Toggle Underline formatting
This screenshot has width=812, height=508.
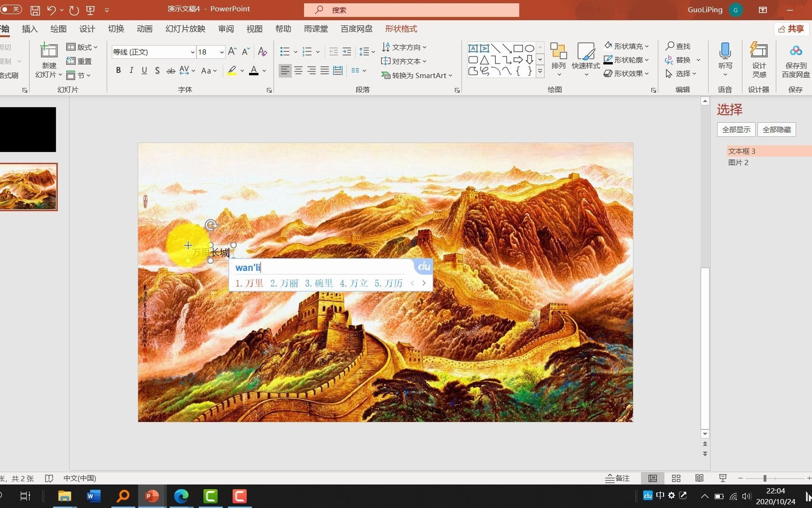pos(144,71)
